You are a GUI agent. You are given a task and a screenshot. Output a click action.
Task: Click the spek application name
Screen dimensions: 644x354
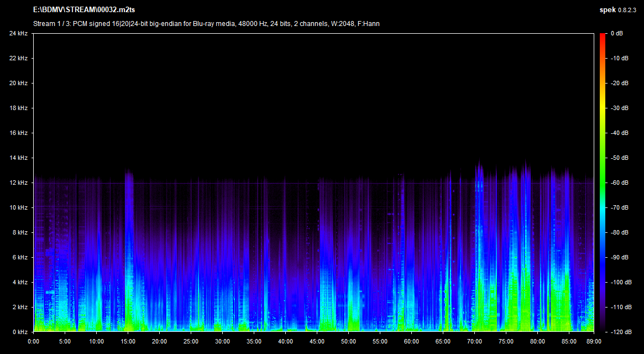607,9
